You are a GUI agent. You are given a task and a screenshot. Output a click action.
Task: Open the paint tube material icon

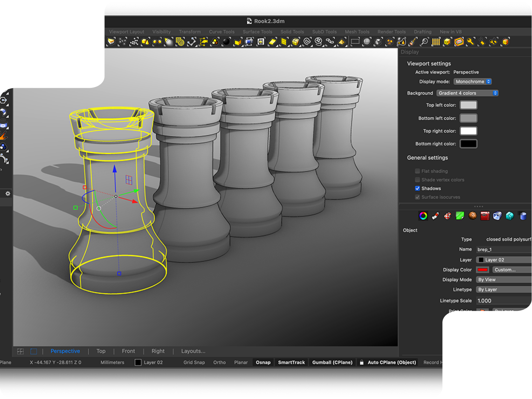point(435,216)
